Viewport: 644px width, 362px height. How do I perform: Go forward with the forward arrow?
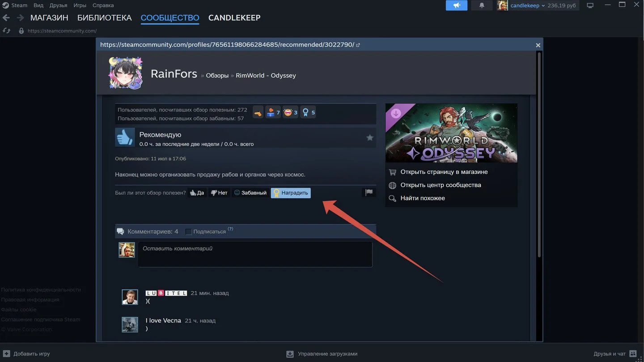click(20, 18)
